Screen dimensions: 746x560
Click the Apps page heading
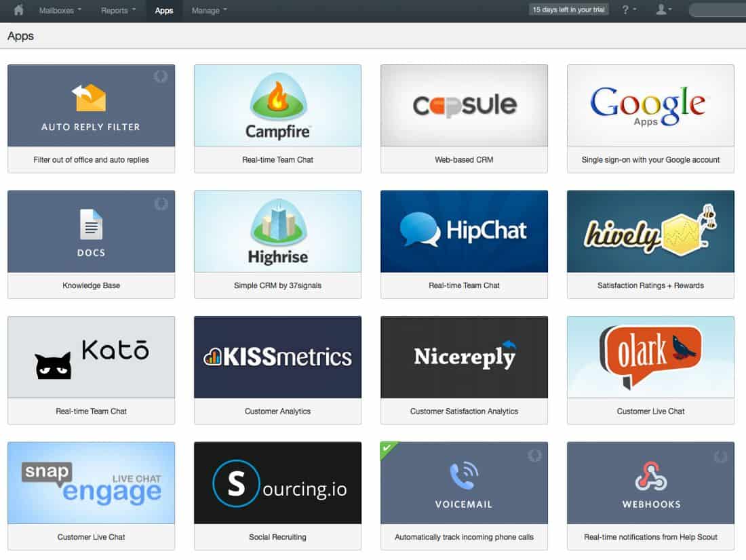click(x=20, y=36)
